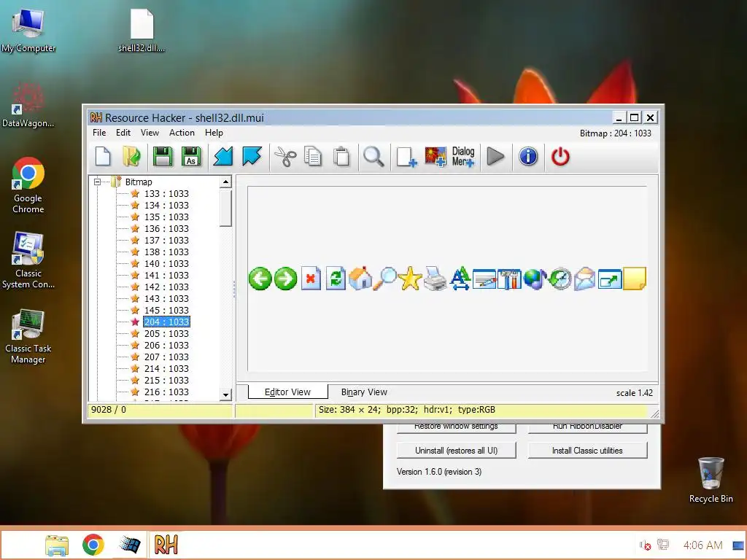747x560 pixels.
Task: Select the shell32.dll desktop file
Action: (x=142, y=31)
